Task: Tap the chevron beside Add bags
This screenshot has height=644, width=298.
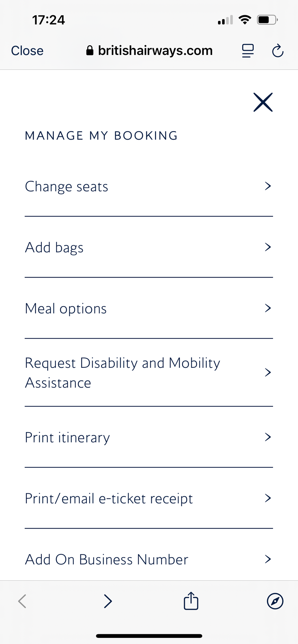Action: (268, 247)
